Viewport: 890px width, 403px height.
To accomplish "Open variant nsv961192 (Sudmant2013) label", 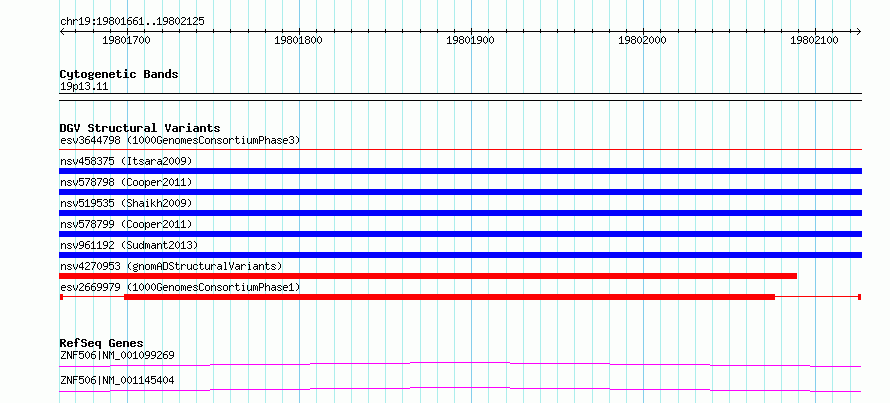I will (129, 245).
